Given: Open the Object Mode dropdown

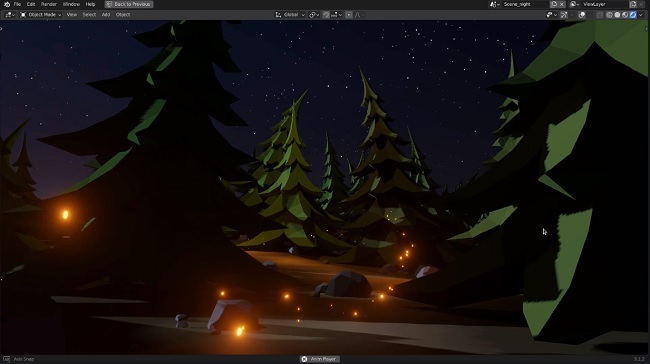Looking at the screenshot, I should point(41,15).
